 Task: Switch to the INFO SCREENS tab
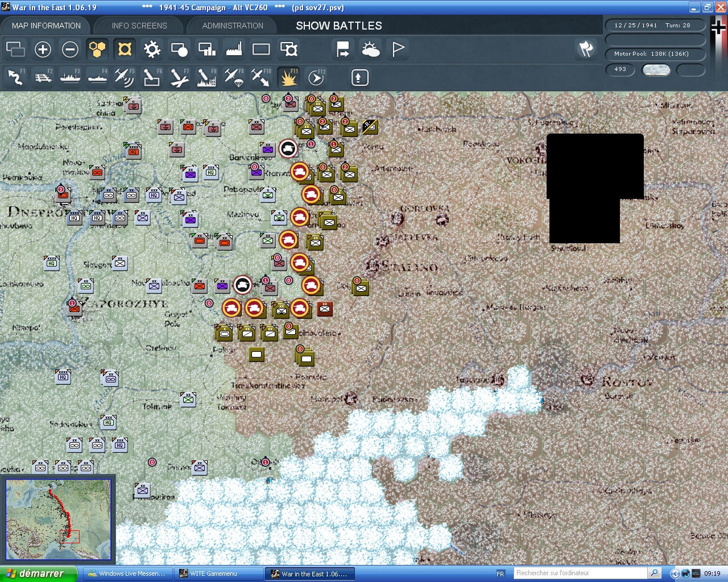(x=138, y=25)
